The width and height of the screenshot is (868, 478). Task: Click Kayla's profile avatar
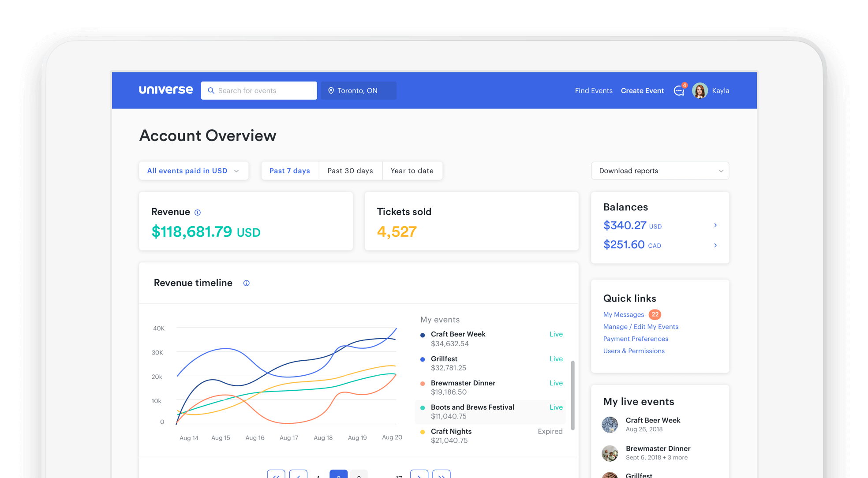click(x=700, y=90)
